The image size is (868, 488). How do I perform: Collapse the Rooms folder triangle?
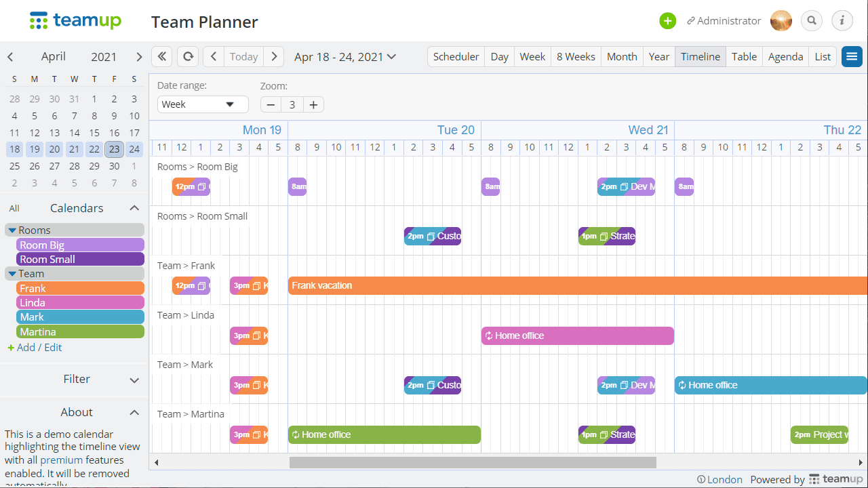12,230
